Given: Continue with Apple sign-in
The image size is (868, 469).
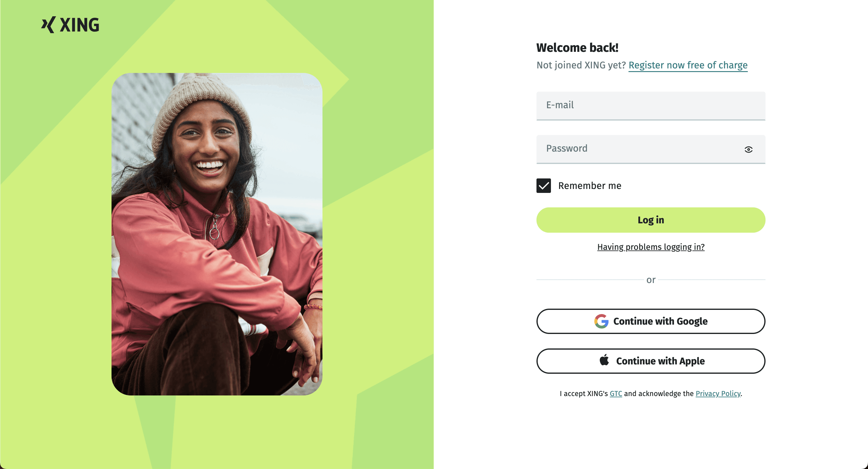Looking at the screenshot, I should pos(651,361).
